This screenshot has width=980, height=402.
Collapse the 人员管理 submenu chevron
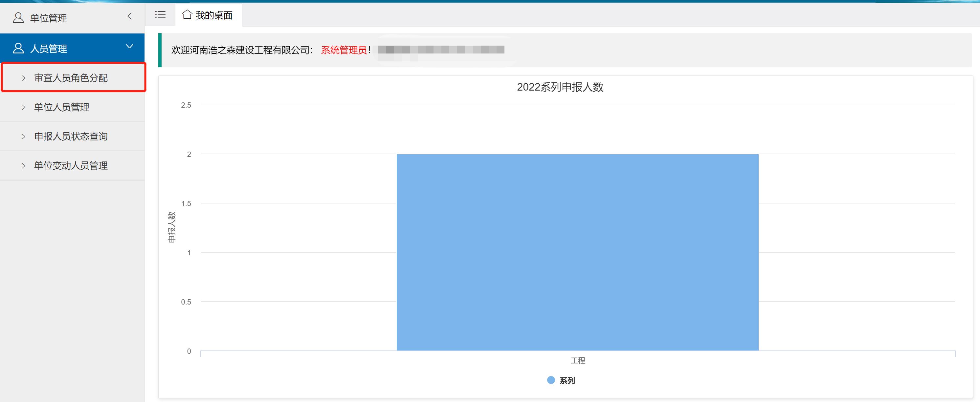(130, 47)
